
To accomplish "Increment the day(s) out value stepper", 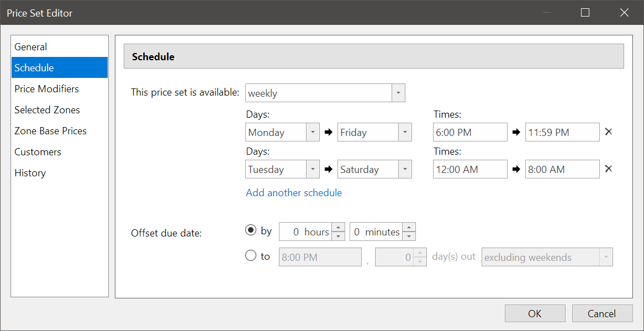I will [x=420, y=253].
